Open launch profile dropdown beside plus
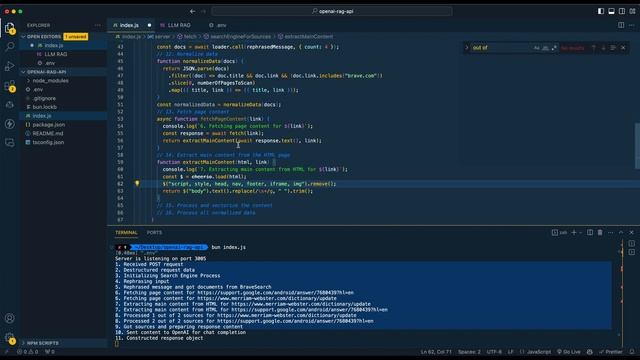 click(x=581, y=232)
